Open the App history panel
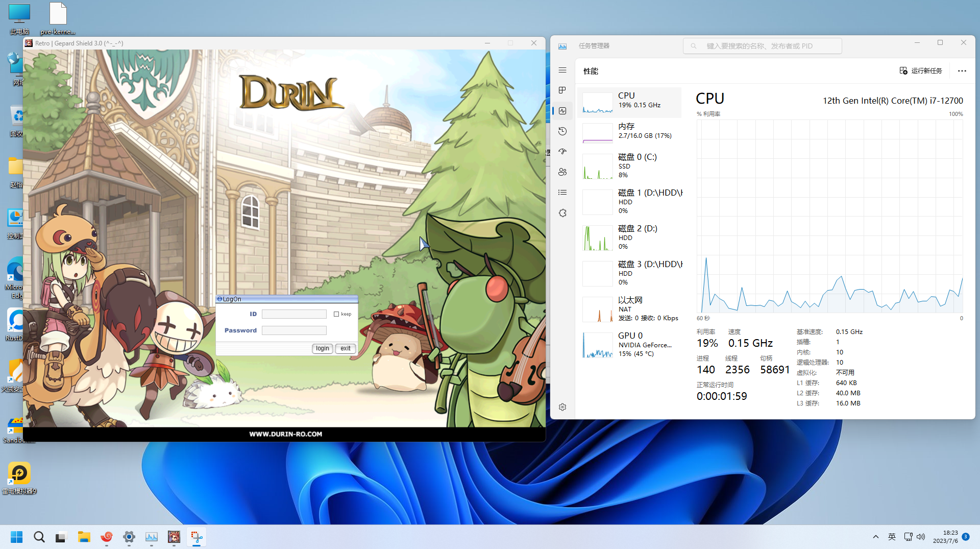This screenshot has width=980, height=549. (x=562, y=131)
